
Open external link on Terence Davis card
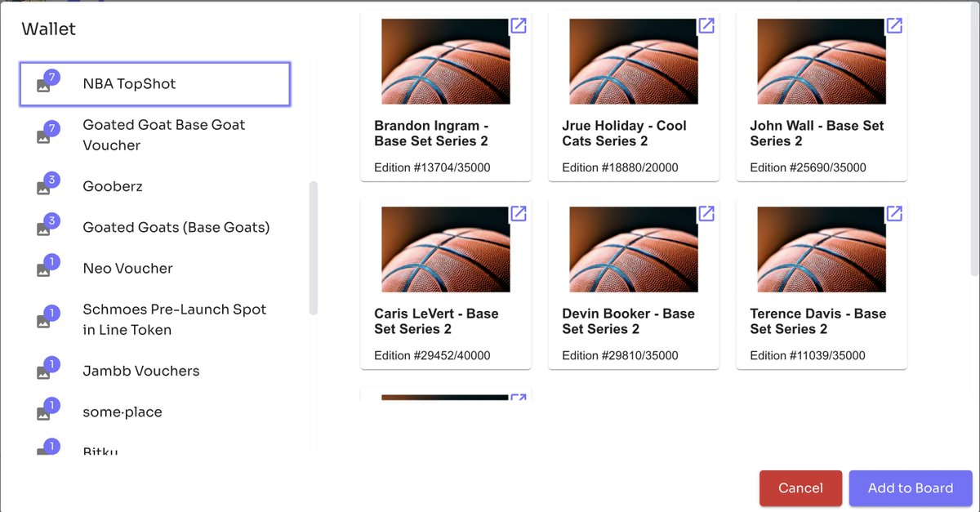[894, 213]
